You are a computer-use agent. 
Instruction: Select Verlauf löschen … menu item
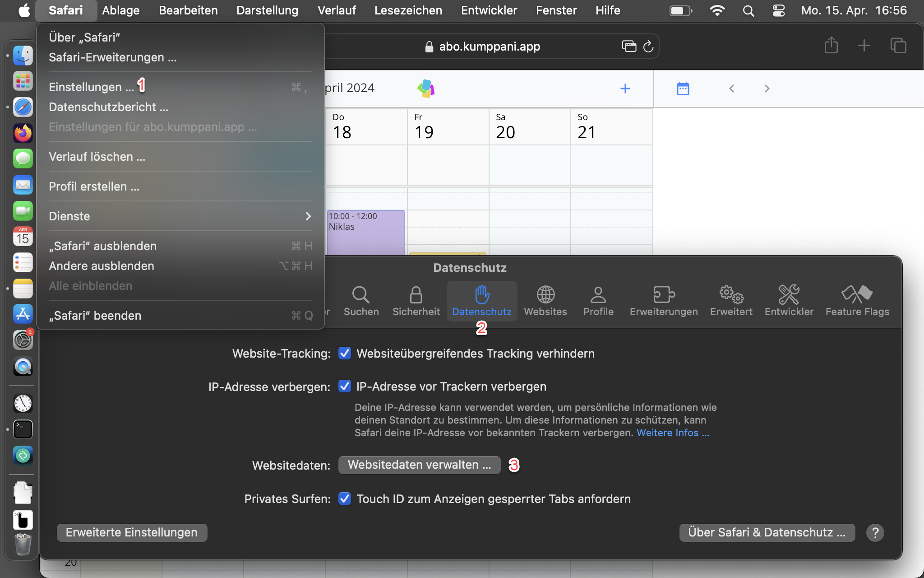(x=180, y=157)
